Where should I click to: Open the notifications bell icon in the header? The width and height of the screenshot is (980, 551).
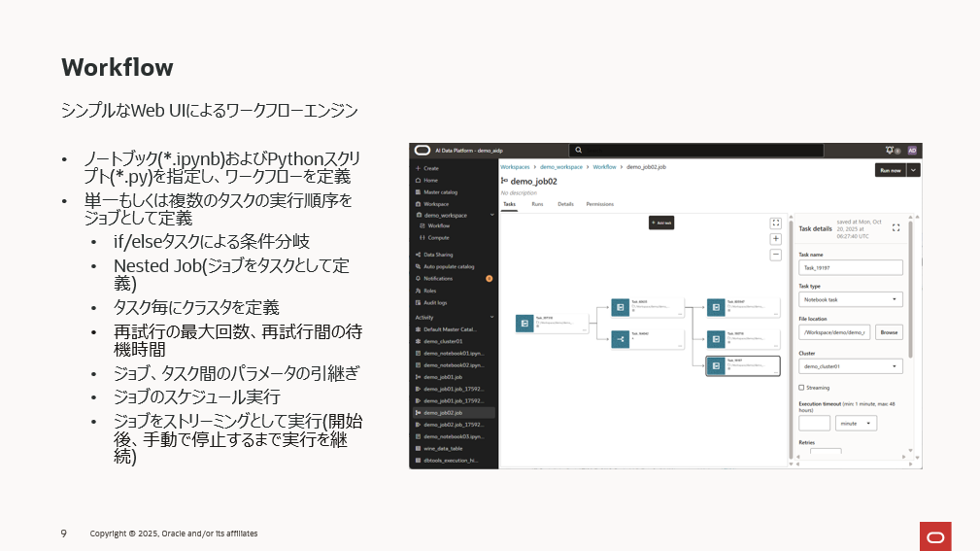pyautogui.click(x=890, y=150)
